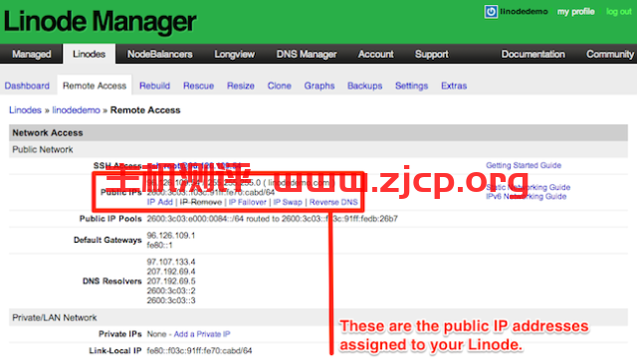
Task: Click the IP Swap link
Action: [288, 202]
